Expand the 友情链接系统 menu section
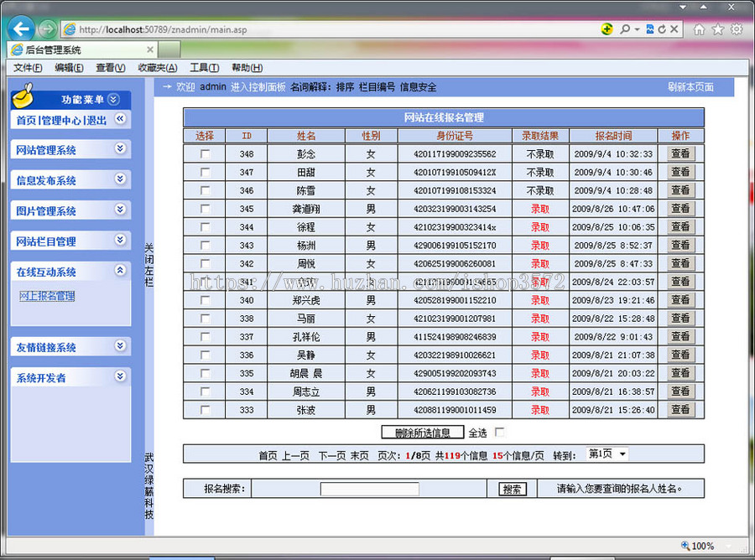The width and height of the screenshot is (755, 560). click(120, 345)
